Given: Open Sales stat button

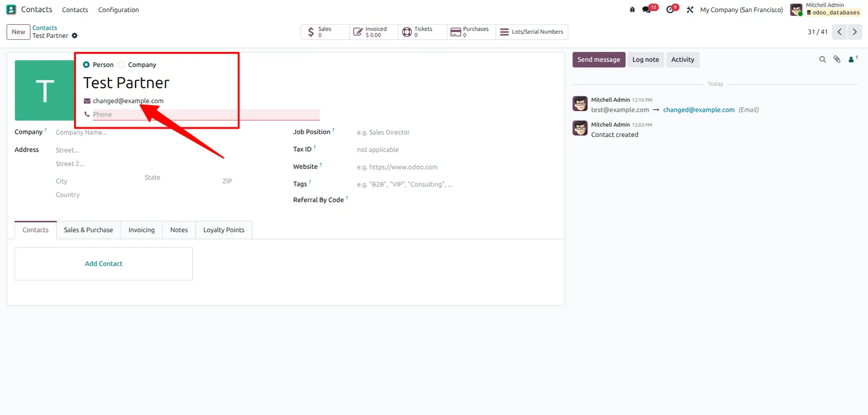Looking at the screenshot, I should point(325,32).
